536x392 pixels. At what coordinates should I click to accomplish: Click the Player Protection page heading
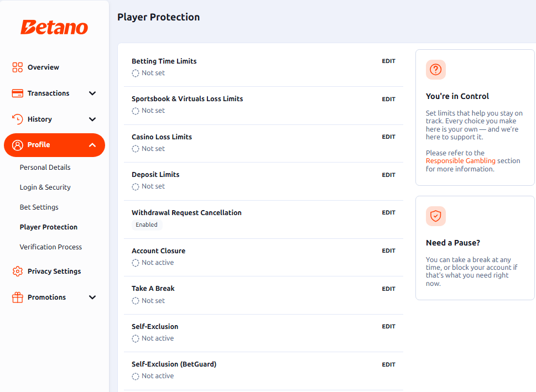coord(159,17)
